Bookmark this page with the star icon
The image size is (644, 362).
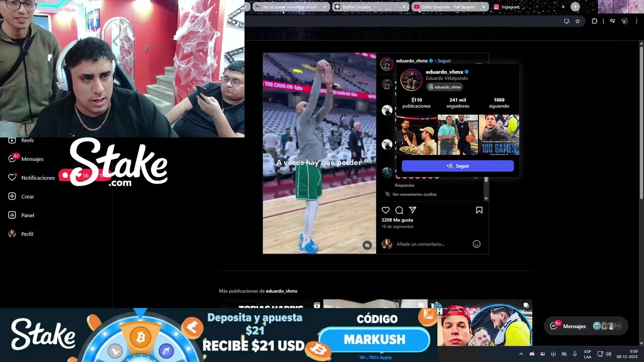click(x=578, y=21)
